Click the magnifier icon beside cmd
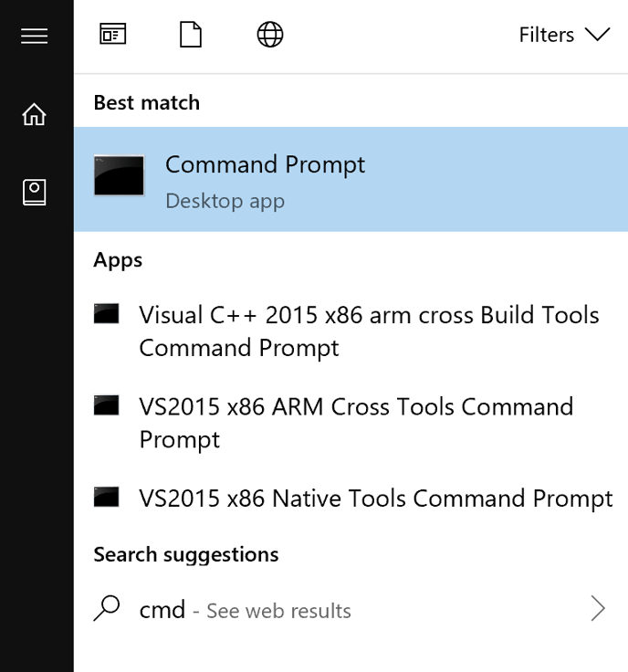 pyautogui.click(x=107, y=609)
